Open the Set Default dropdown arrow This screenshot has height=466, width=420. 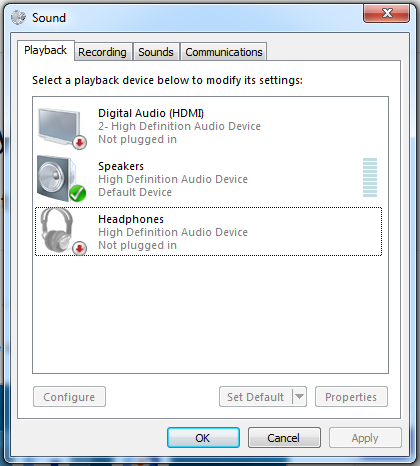[x=299, y=396]
